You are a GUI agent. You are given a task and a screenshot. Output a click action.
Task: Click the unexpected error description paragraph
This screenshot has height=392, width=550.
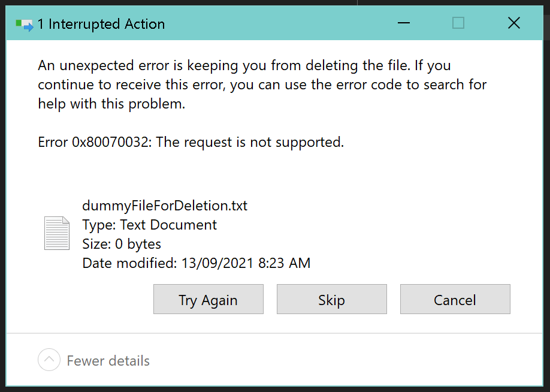click(x=262, y=85)
